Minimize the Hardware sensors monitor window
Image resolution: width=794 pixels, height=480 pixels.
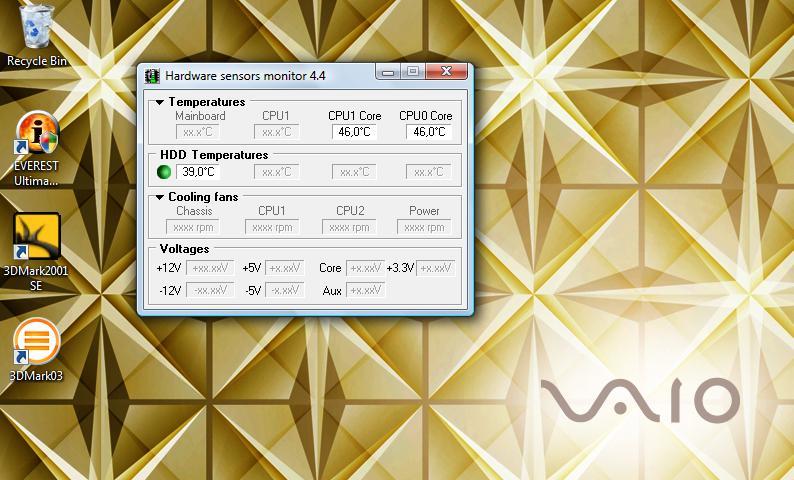[x=388, y=72]
